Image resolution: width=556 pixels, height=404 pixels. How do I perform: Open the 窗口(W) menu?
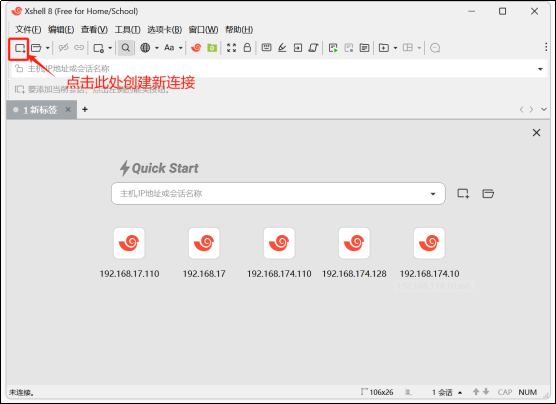[x=203, y=29]
